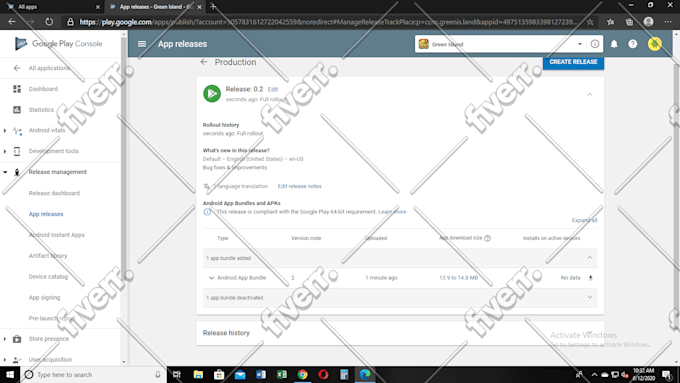Screen dimensions: 680x383
Task: Click the 13.9 to 14.8 MB size link
Action: (458, 278)
